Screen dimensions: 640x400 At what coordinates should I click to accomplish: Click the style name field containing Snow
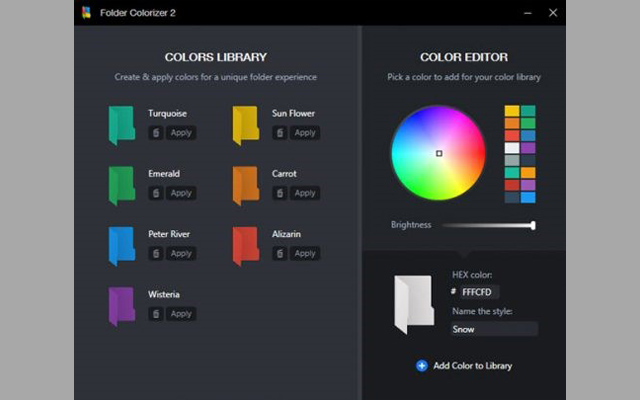[x=494, y=329]
